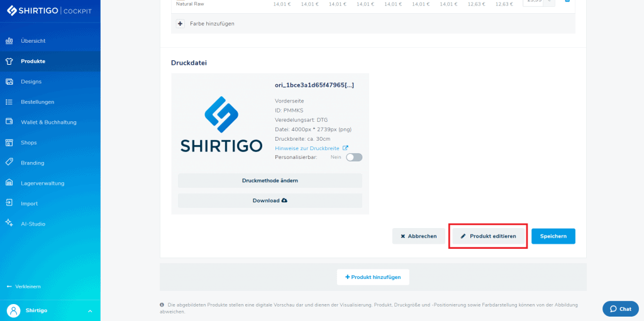The width and height of the screenshot is (644, 321).
Task: Click the Lagerverwaltung warehouse icon
Action: [9, 183]
